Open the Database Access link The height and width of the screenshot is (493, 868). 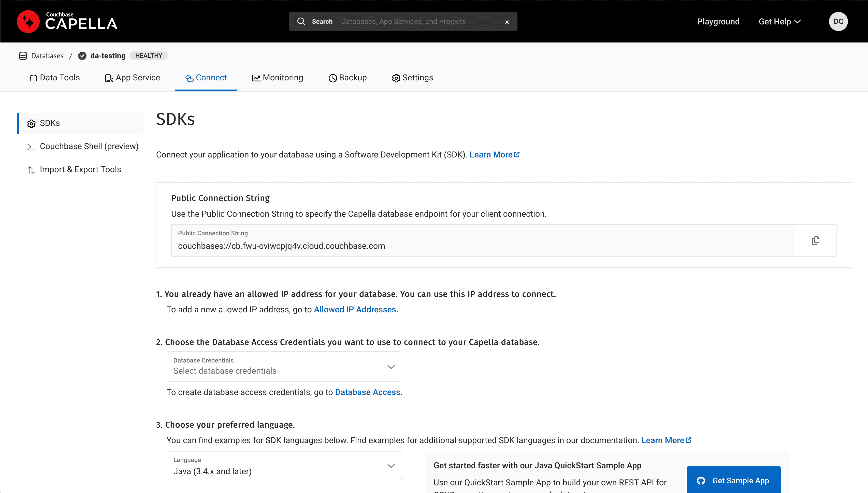click(x=367, y=392)
